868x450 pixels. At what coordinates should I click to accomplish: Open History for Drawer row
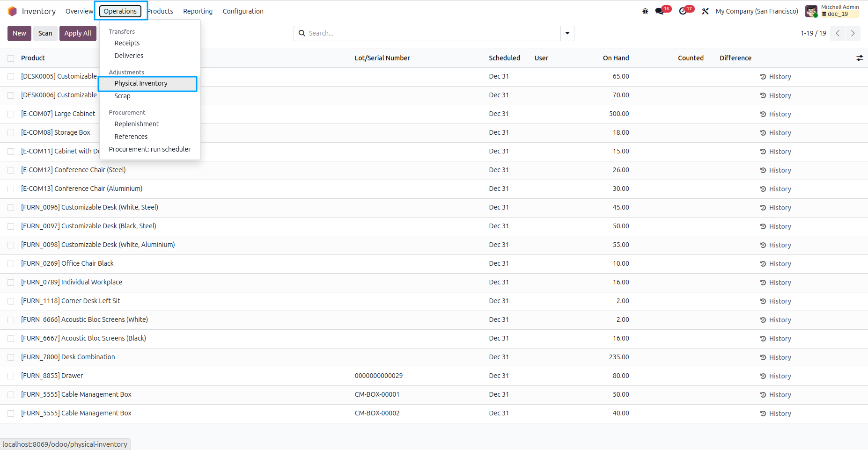click(775, 376)
